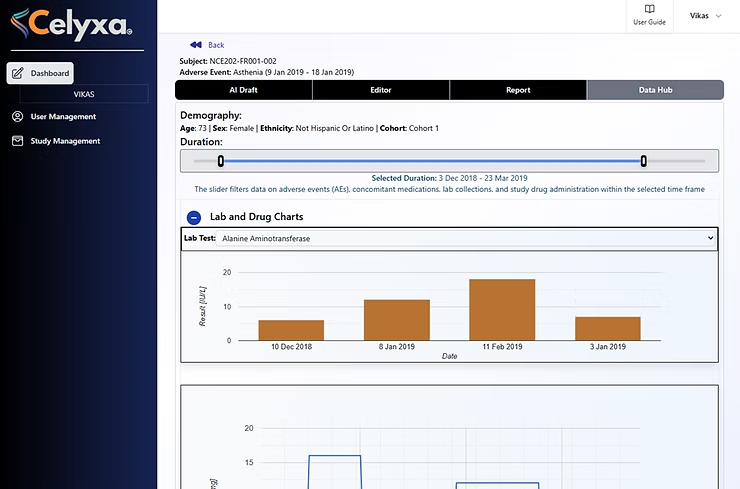Select the Data Hub tab
740x489 pixels.
[x=655, y=90]
